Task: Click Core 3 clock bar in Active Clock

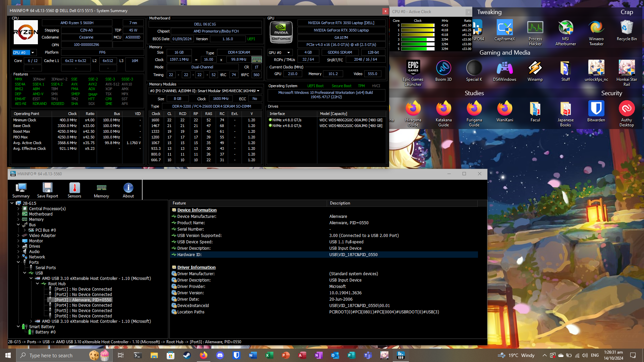Action: click(418, 39)
